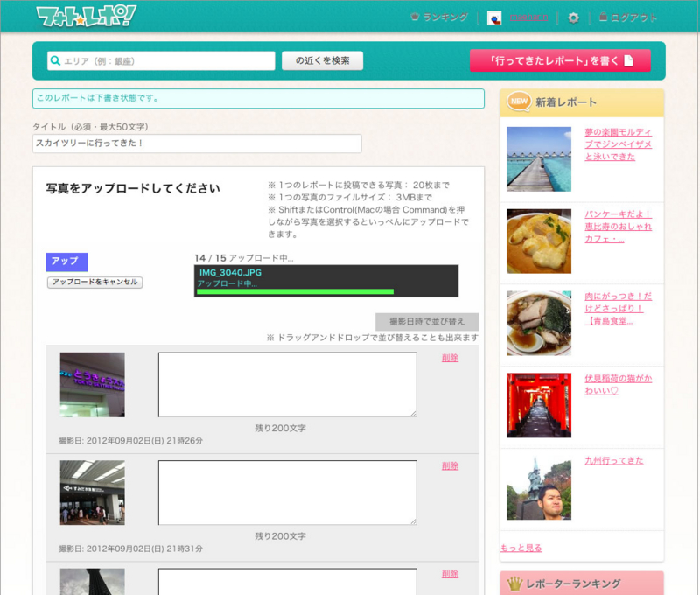Open the ramen bowl report thumbnail
Viewport: 700px width, 595px height.
tap(539, 323)
